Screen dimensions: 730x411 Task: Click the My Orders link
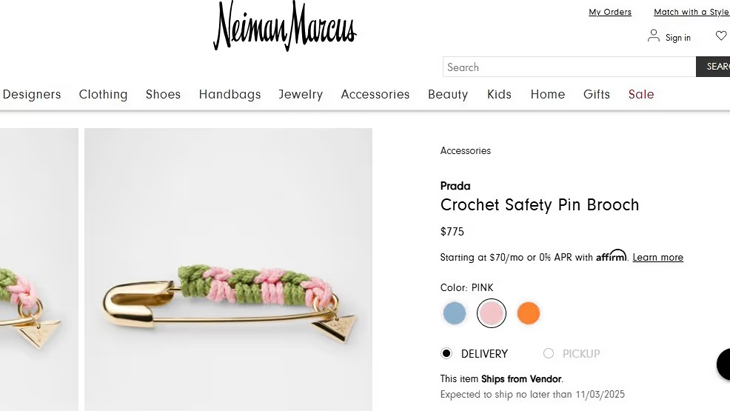[x=610, y=12]
